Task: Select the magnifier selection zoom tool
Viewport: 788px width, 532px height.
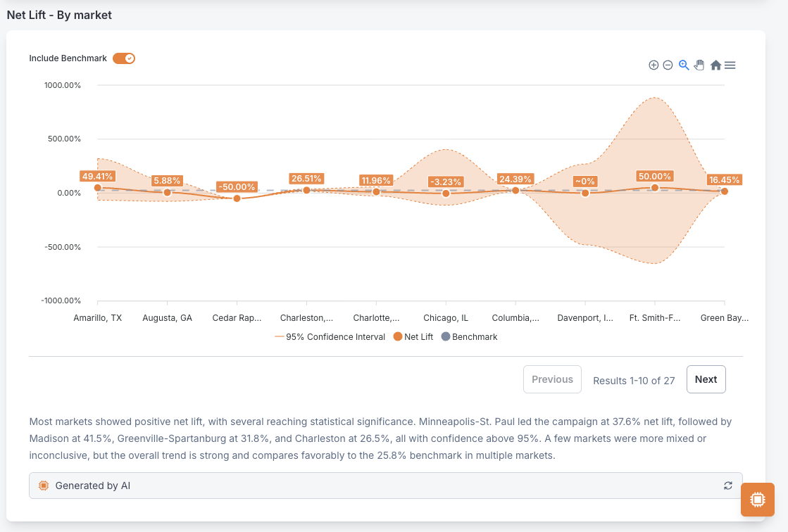Action: (684, 65)
